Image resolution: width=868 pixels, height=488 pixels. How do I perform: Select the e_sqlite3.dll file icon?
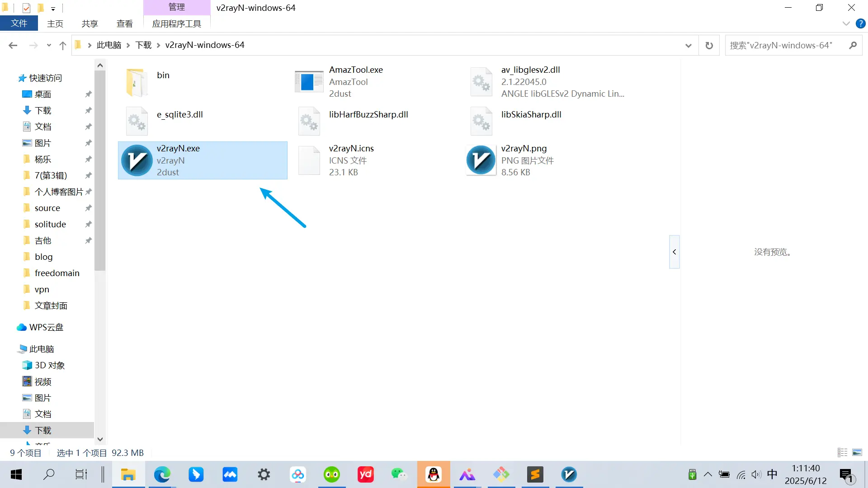click(137, 121)
